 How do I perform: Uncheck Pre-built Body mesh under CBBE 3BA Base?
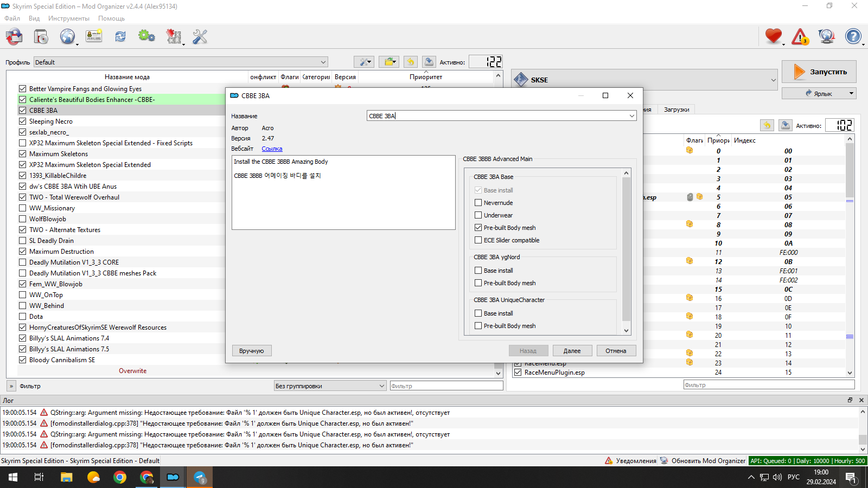(478, 228)
